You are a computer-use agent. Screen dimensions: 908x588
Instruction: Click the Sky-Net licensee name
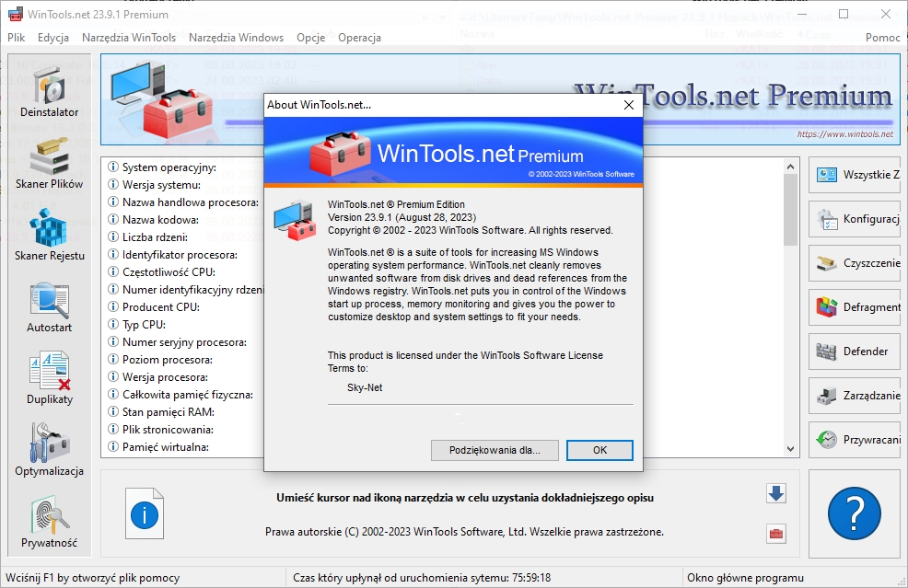(x=365, y=387)
